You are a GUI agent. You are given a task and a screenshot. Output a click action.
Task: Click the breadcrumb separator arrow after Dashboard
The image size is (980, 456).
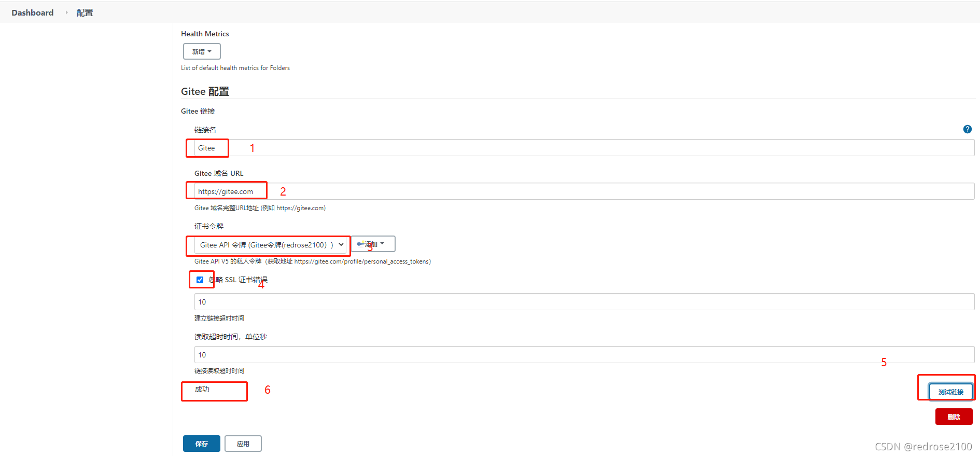66,12
